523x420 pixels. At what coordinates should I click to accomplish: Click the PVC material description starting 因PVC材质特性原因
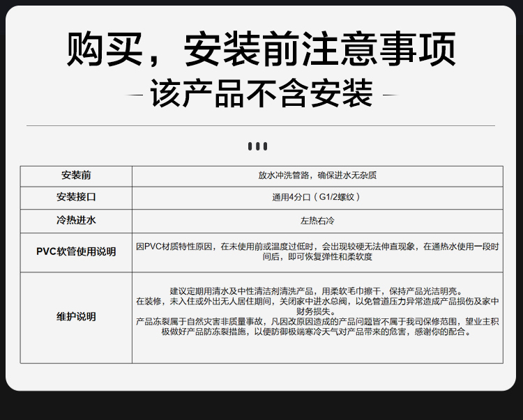(x=317, y=251)
